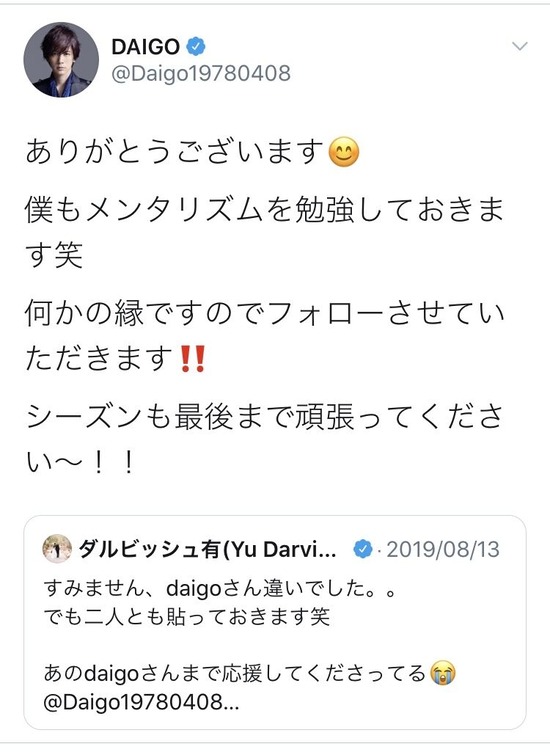The width and height of the screenshot is (550, 752).
Task: Expand the tweet options chevron
Action: click(x=520, y=46)
